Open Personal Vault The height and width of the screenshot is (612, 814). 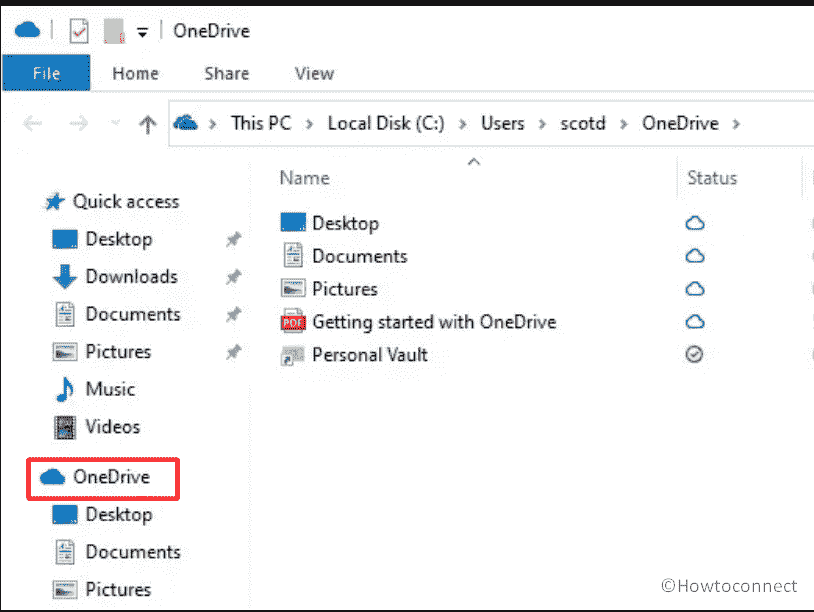point(370,354)
